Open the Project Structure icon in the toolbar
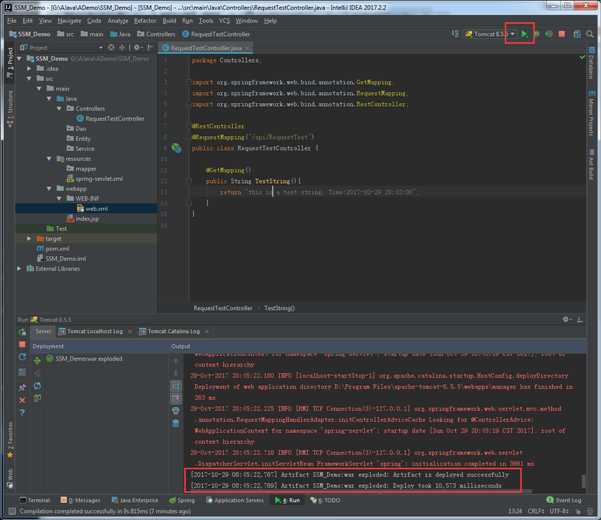Screen dimensions: 601x520 [577, 34]
